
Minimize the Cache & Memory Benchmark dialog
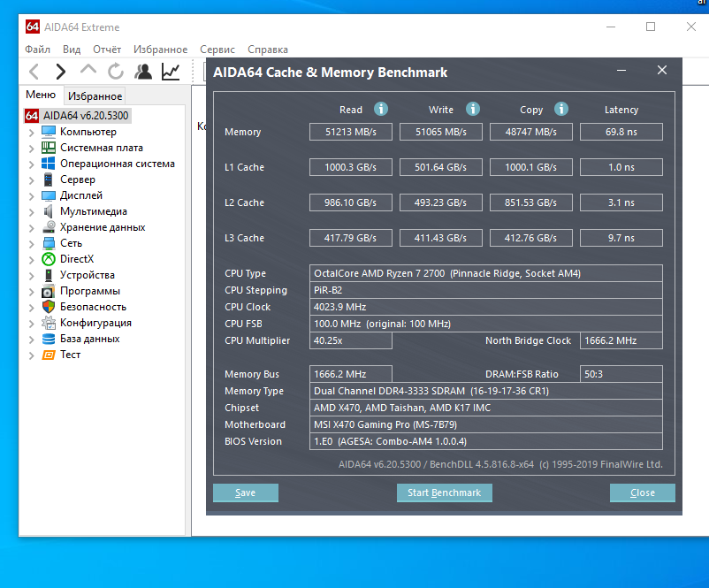point(621,70)
